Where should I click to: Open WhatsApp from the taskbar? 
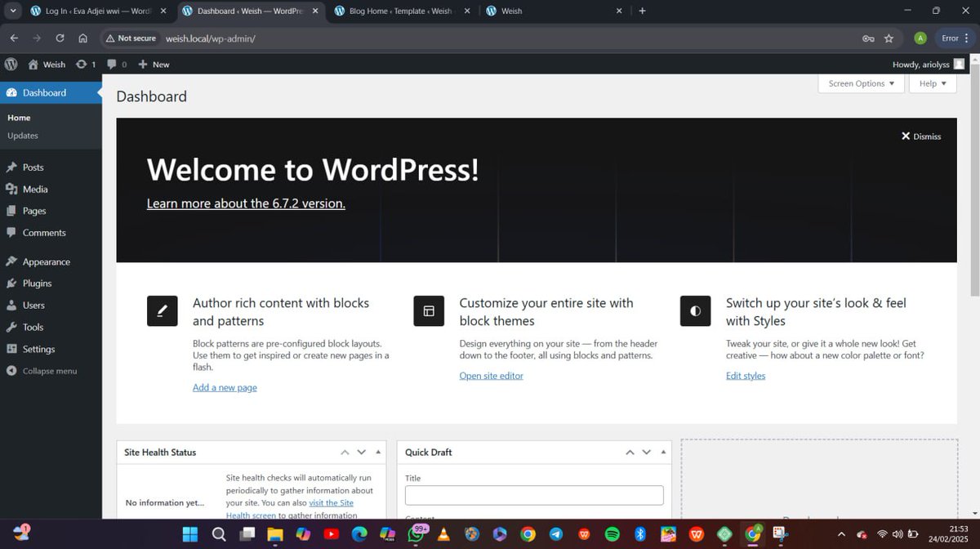(416, 534)
